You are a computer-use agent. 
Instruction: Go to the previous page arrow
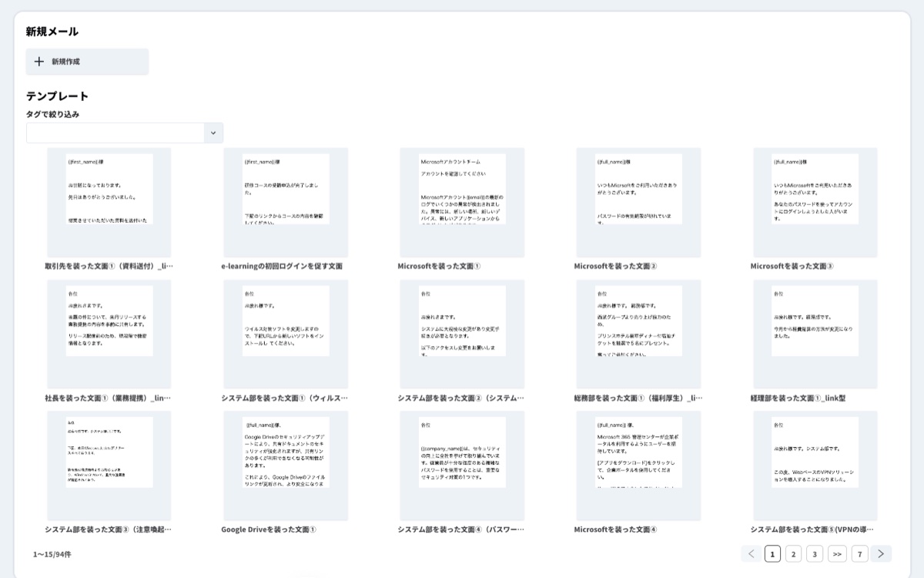752,553
